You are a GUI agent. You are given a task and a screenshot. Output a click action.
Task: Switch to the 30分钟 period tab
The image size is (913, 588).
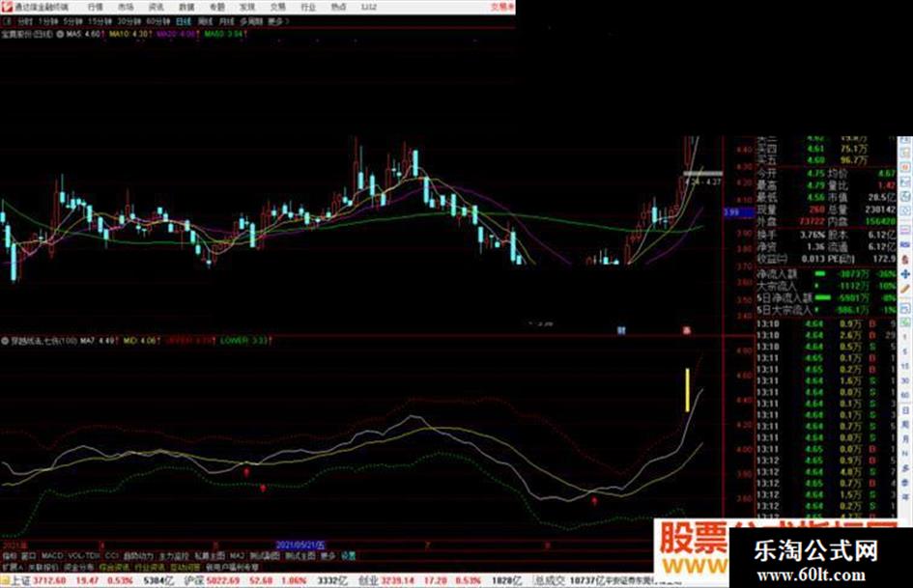[x=128, y=21]
